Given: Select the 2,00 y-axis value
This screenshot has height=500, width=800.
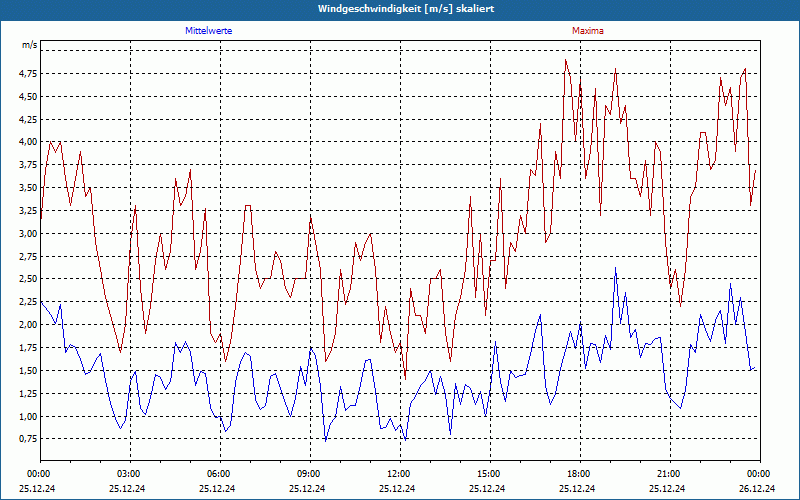Looking at the screenshot, I should point(29,324).
